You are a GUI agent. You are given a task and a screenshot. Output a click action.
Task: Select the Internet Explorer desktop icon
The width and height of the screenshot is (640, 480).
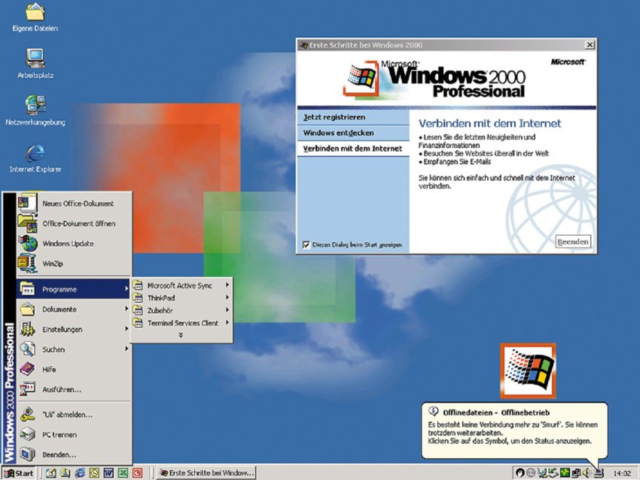(x=35, y=158)
